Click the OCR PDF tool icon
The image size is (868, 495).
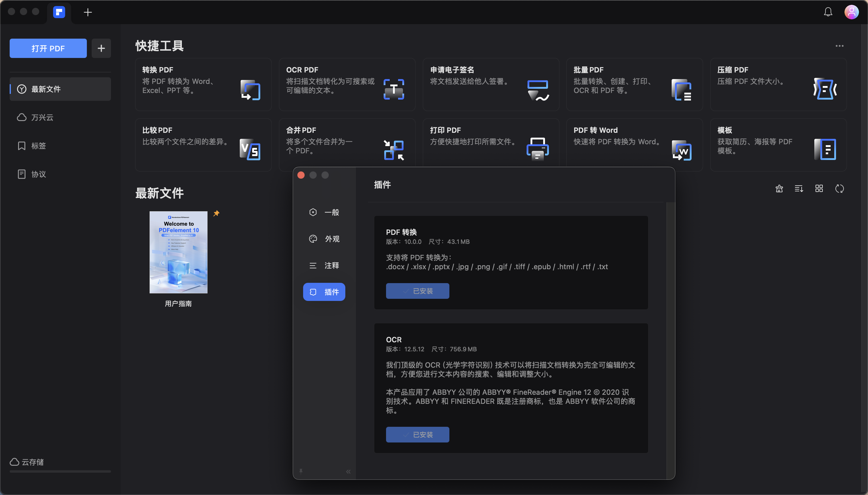click(x=394, y=89)
